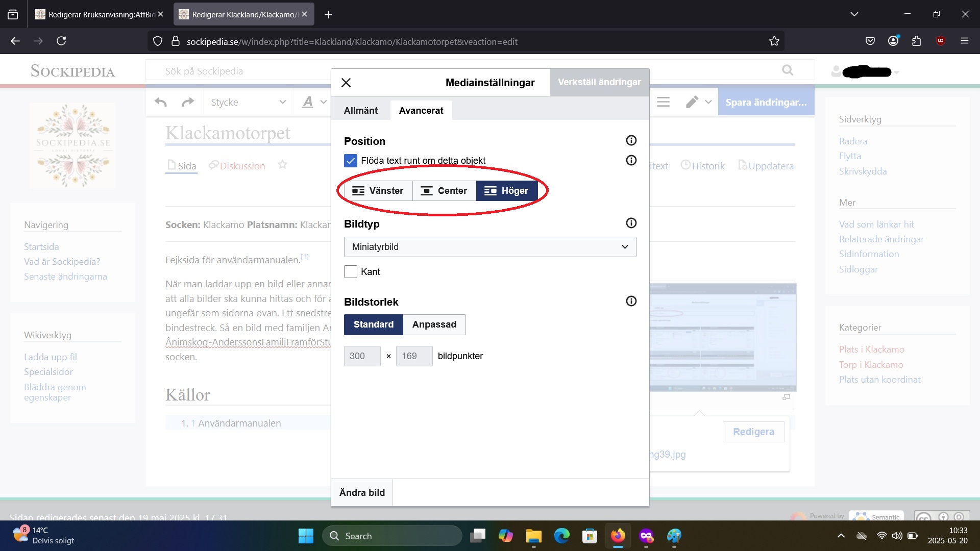Click the redo arrow in editor toolbar
Viewport: 980px width, 551px height.
[188, 102]
